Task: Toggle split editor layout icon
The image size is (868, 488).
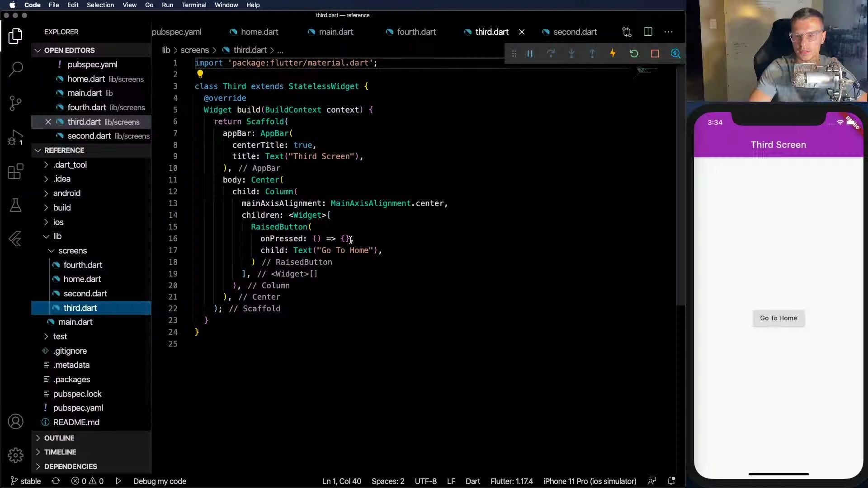Action: click(648, 32)
